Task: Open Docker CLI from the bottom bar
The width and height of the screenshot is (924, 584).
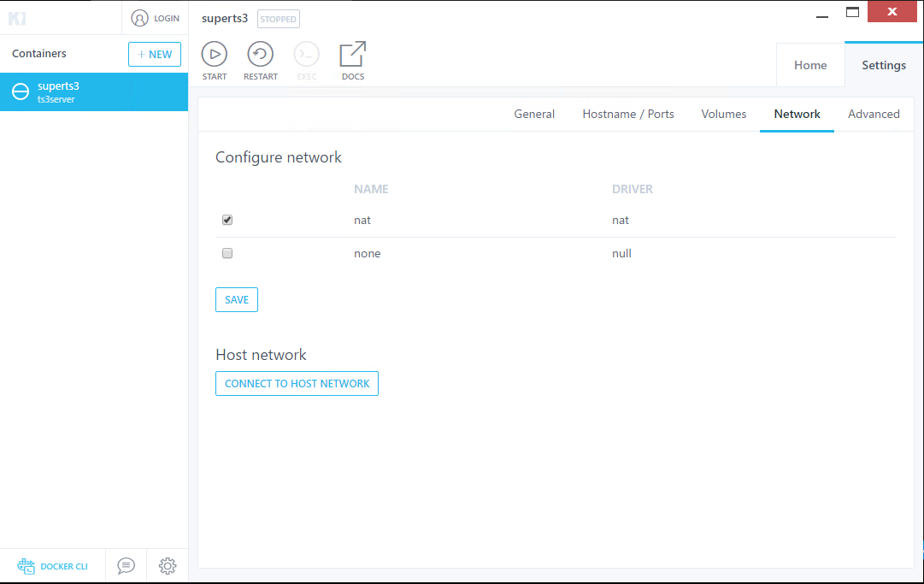Action: (x=53, y=566)
